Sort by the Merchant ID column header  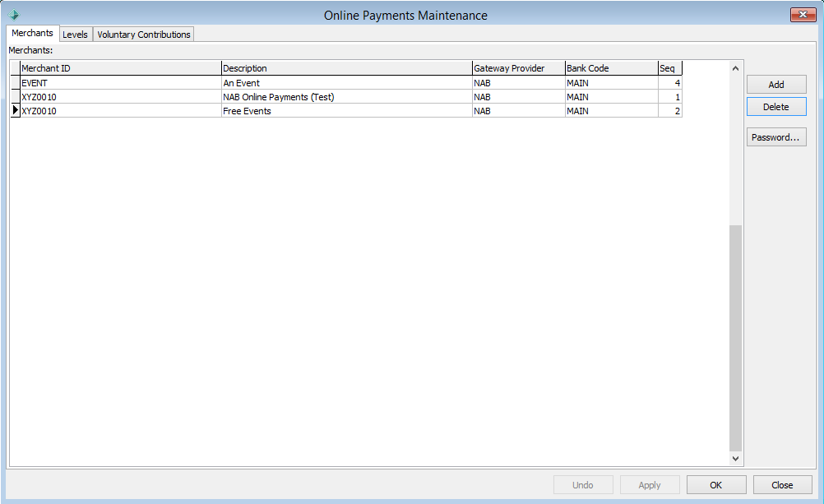click(x=120, y=68)
